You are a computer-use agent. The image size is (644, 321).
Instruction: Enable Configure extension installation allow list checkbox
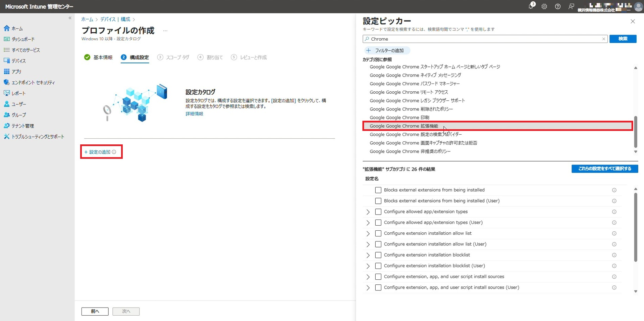[378, 233]
